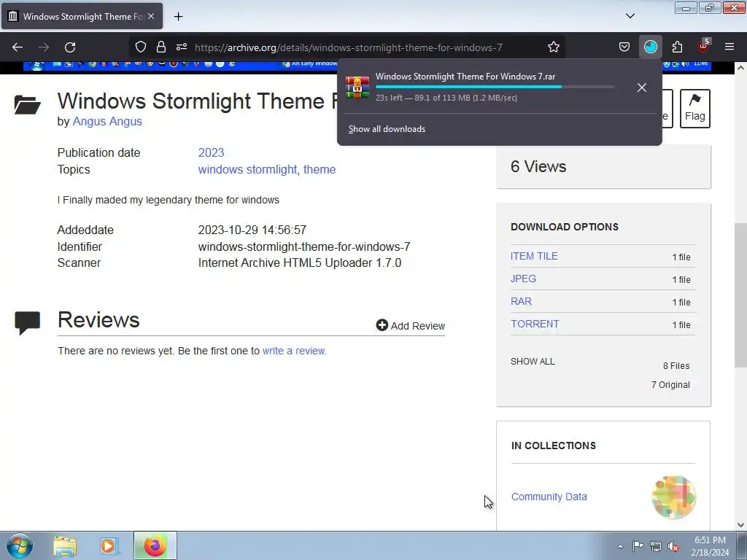Screen dimensions: 747x560
Task: Open the site permissions icon in address bar
Action: [x=182, y=47]
